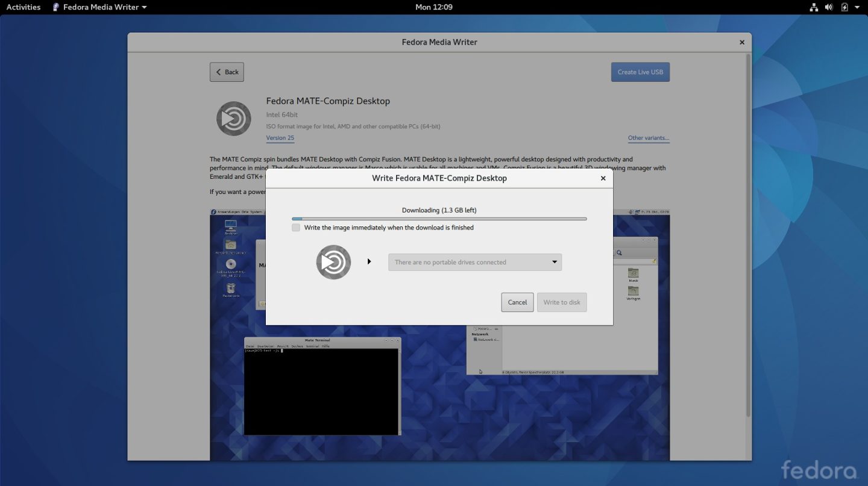This screenshot has width=868, height=486.
Task: Click the Fedora Media Writer icon in top bar
Action: tap(55, 7)
